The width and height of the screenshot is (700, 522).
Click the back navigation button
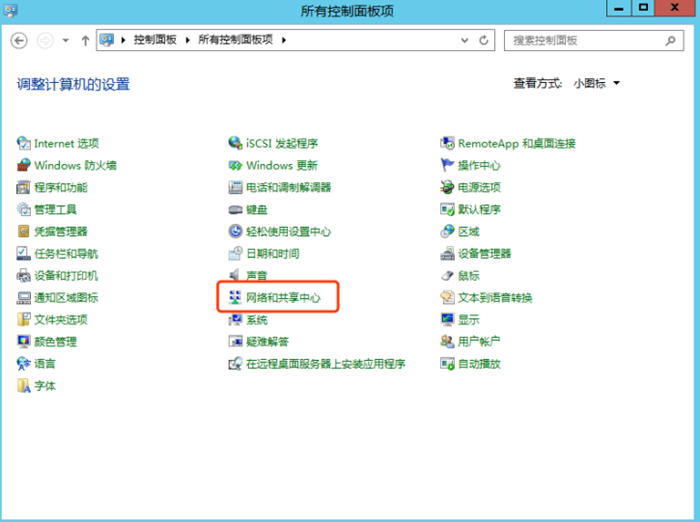pyautogui.click(x=19, y=41)
